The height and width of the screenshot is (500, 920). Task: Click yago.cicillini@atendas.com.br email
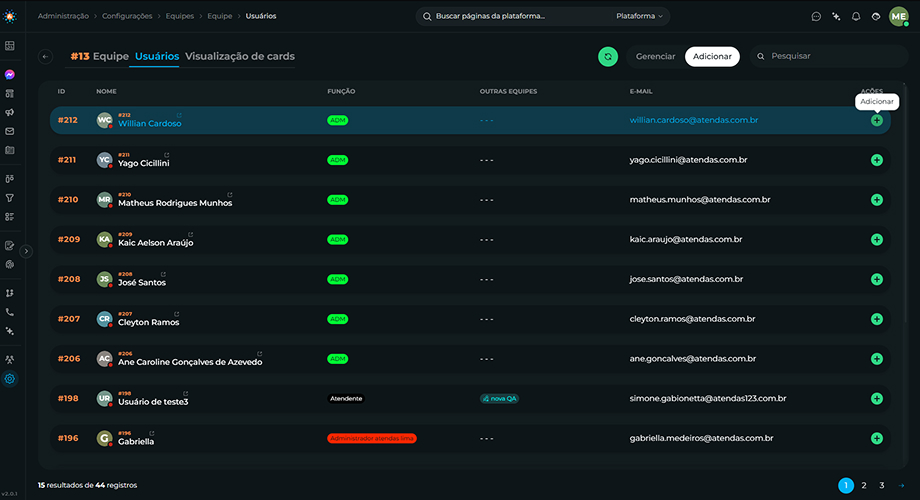tap(688, 160)
